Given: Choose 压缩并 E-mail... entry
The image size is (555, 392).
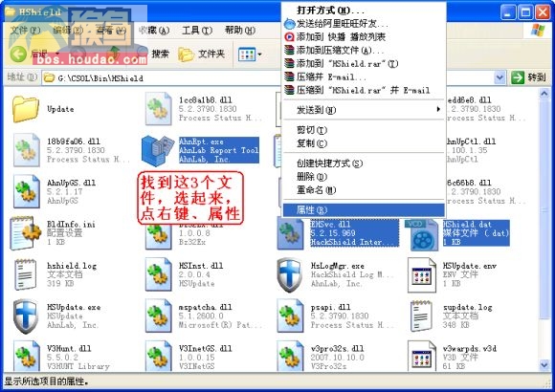Looking at the screenshot, I should click(x=364, y=76).
